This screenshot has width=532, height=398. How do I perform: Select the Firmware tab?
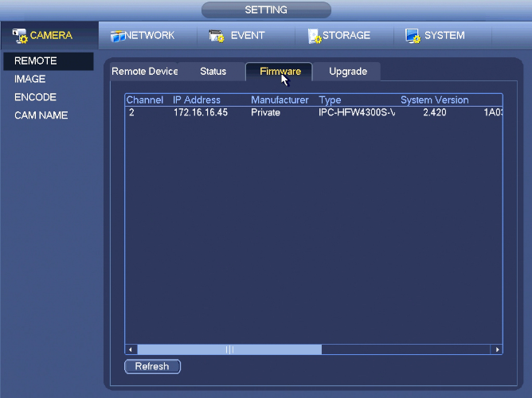pyautogui.click(x=279, y=72)
